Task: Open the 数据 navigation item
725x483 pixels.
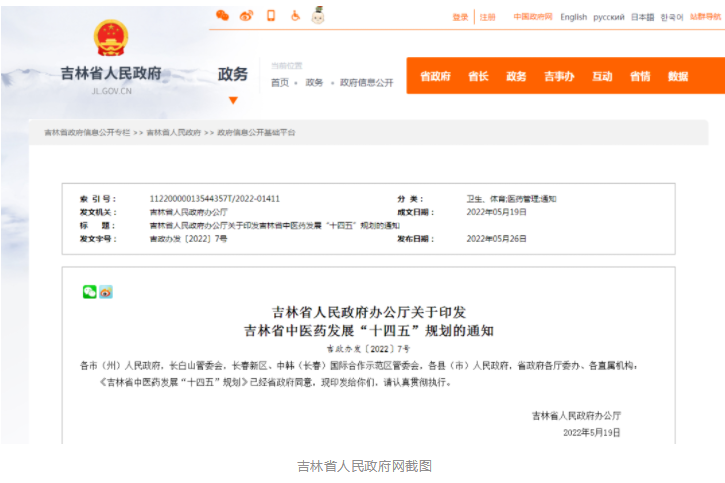Action: [678, 76]
